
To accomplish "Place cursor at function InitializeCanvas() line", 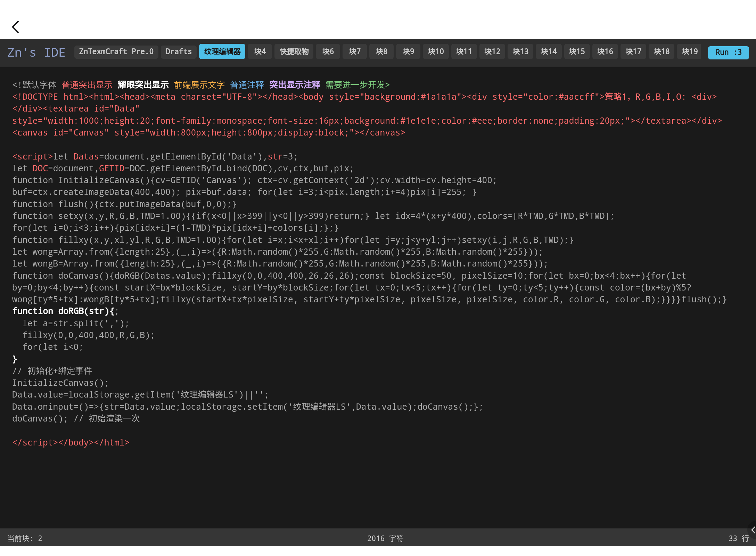I will [255, 180].
